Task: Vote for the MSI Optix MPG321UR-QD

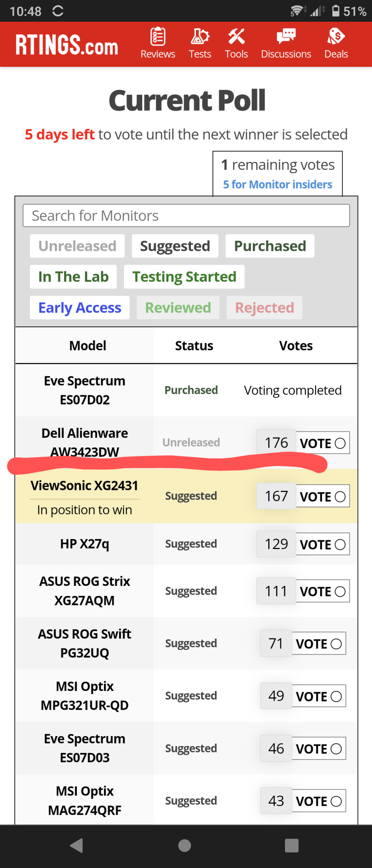Action: [319, 697]
